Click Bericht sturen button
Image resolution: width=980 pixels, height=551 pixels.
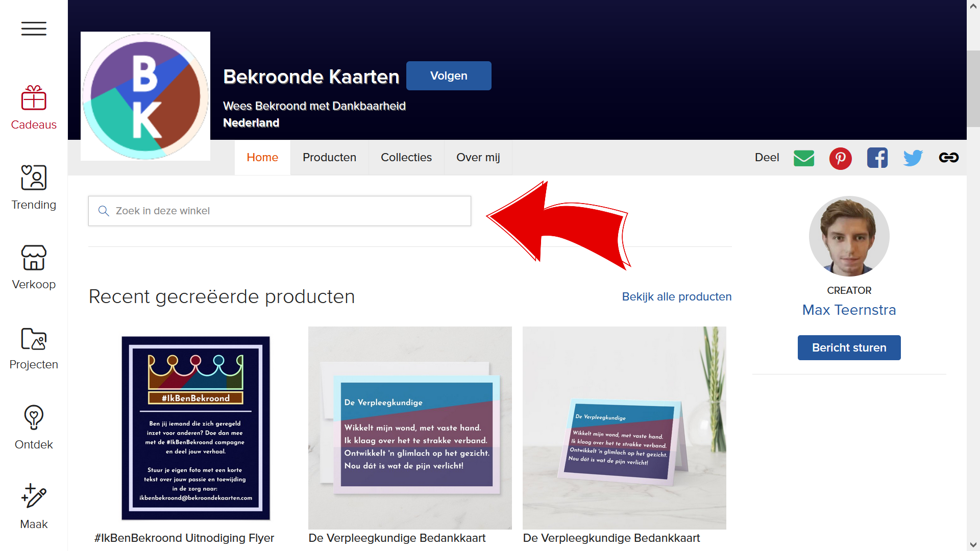(849, 347)
